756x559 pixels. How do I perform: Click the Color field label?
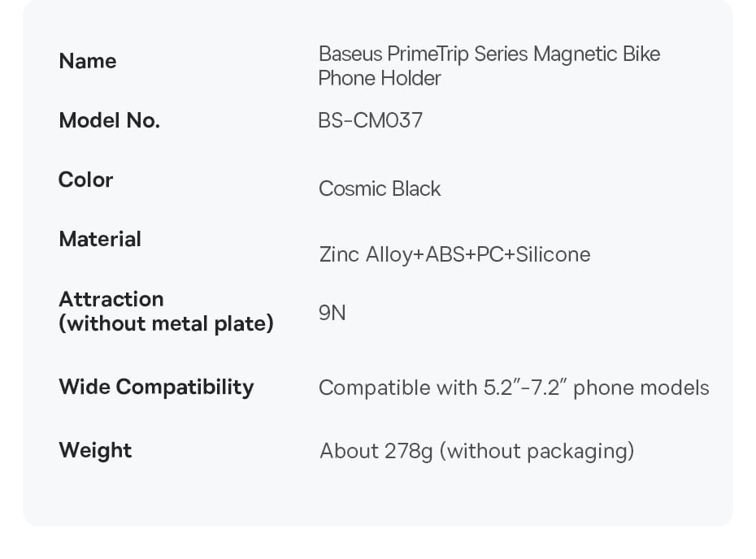click(85, 180)
